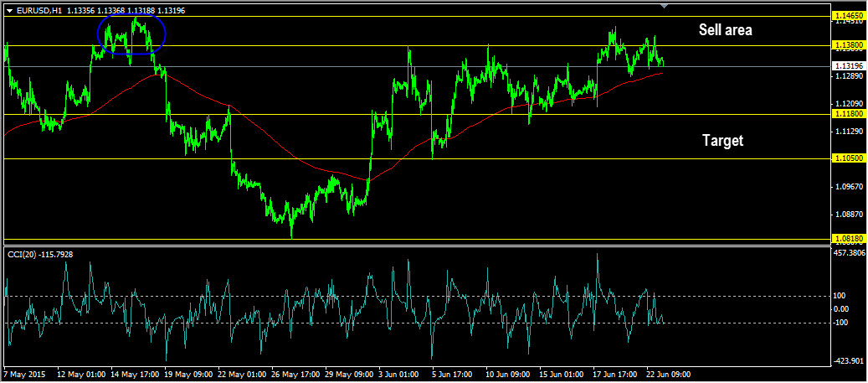The image size is (868, 383).
Task: Click the '29 May 09:00' time label
Action: [351, 374]
